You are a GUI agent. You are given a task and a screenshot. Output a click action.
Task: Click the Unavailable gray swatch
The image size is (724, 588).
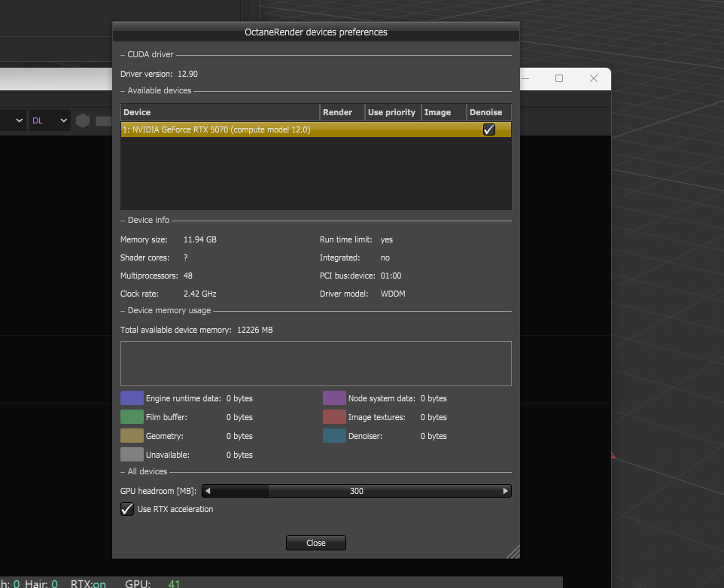[x=132, y=455]
